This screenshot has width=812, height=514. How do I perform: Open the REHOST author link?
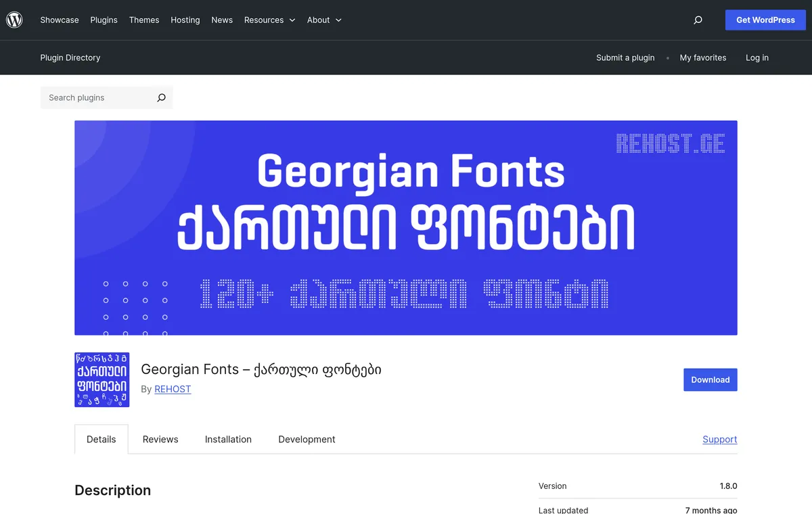tap(173, 389)
